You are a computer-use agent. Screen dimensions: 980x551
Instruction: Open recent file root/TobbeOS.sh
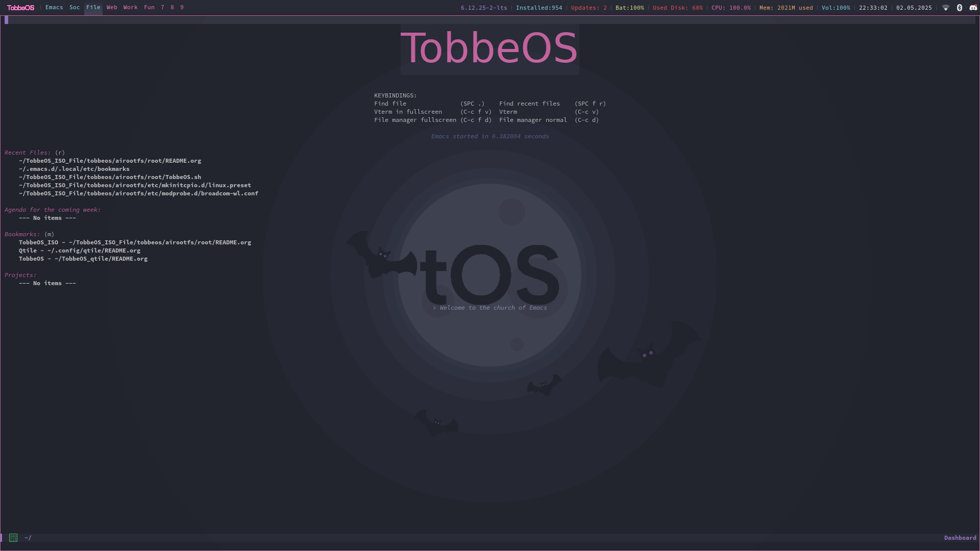click(110, 177)
